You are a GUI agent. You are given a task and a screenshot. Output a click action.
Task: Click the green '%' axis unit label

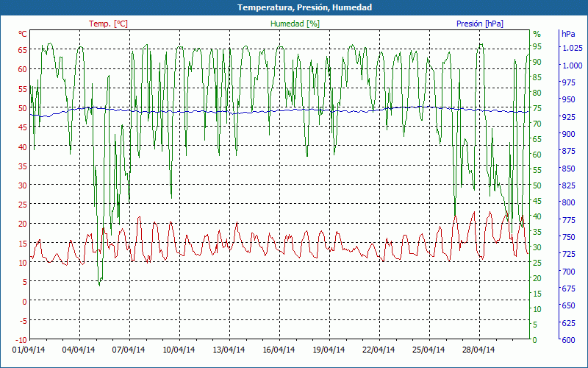[x=537, y=34]
